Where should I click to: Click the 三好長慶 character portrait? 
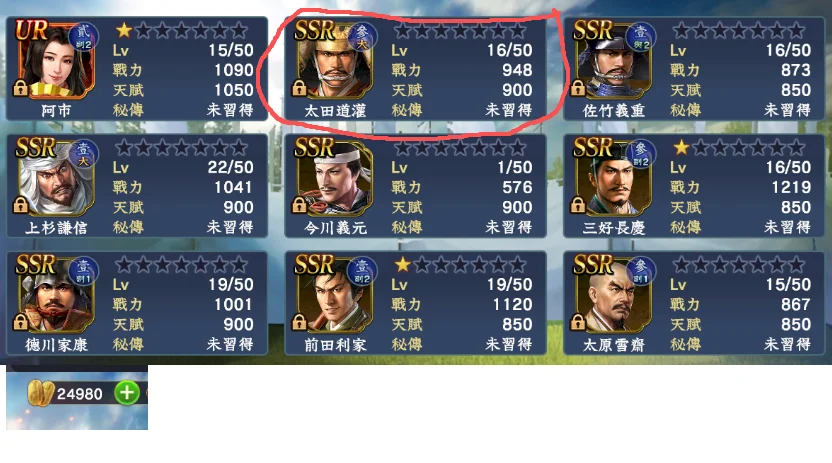pyautogui.click(x=613, y=177)
